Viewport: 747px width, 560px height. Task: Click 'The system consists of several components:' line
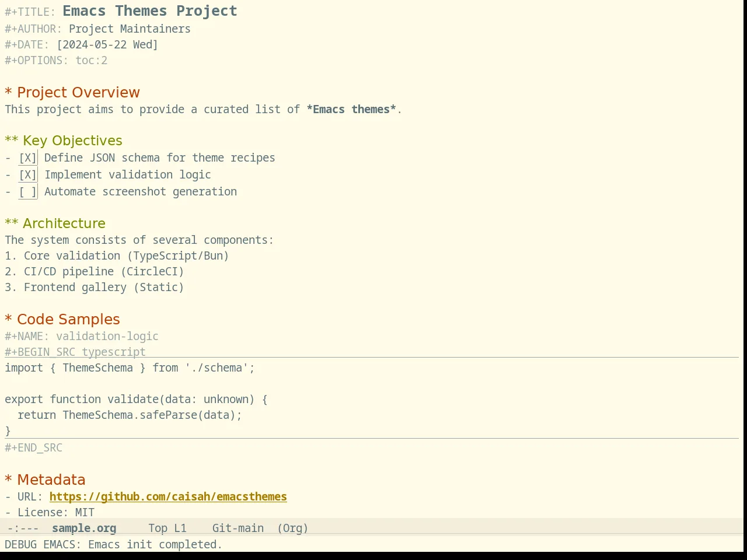coord(139,240)
